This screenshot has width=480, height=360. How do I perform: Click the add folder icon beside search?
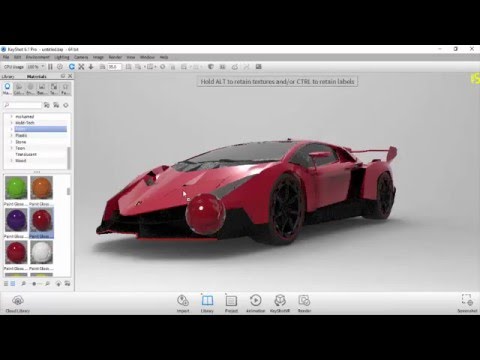click(x=47, y=105)
